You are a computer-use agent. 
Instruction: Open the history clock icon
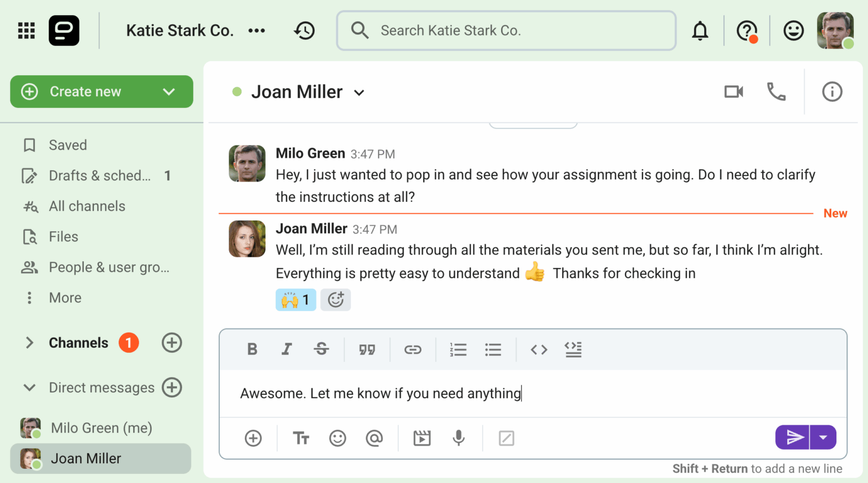304,31
